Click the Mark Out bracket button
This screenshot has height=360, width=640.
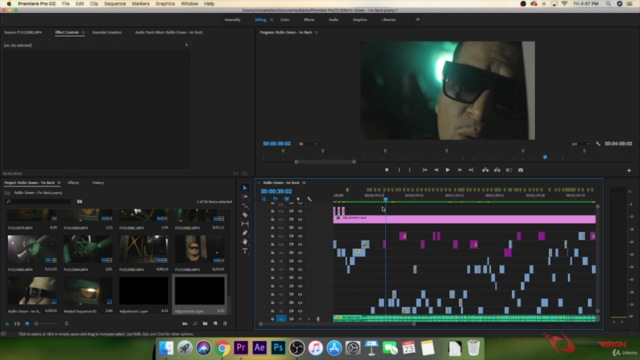coord(410,170)
